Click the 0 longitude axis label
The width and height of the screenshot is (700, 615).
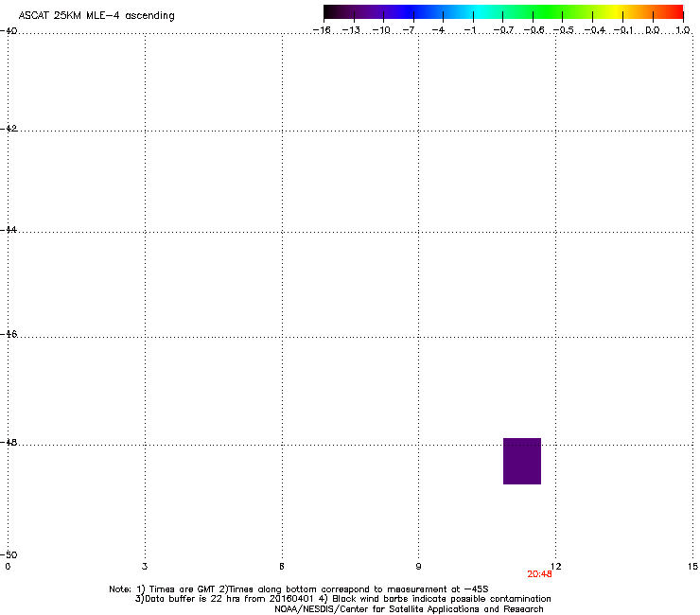click(x=8, y=567)
